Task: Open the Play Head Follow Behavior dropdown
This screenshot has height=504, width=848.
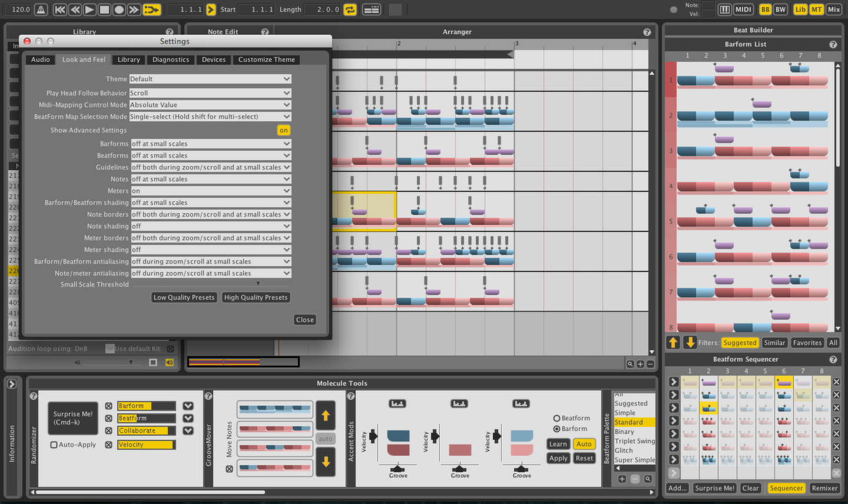Action: pos(210,92)
